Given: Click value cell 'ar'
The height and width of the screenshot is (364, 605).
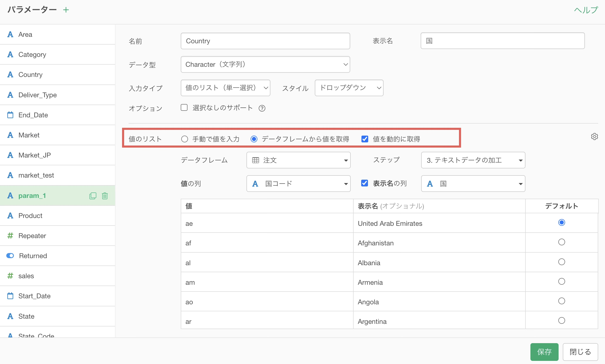Looking at the screenshot, I should pos(267,320).
